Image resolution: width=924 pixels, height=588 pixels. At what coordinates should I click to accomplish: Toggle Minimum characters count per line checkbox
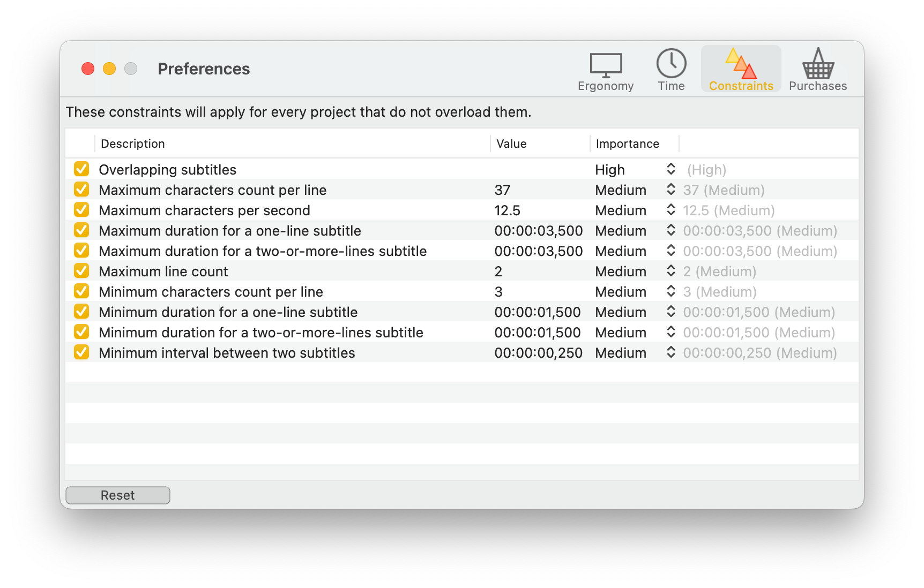81,291
